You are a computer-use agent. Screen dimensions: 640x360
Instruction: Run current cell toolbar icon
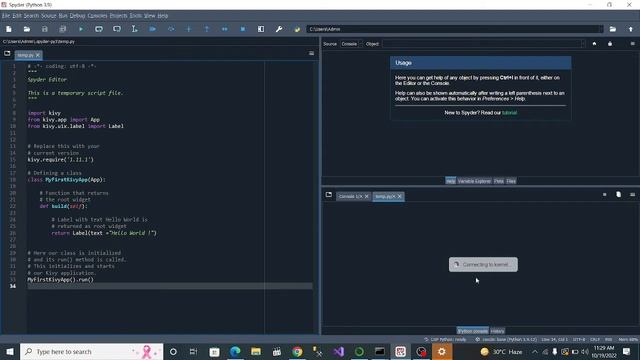pyautogui.click(x=99, y=29)
